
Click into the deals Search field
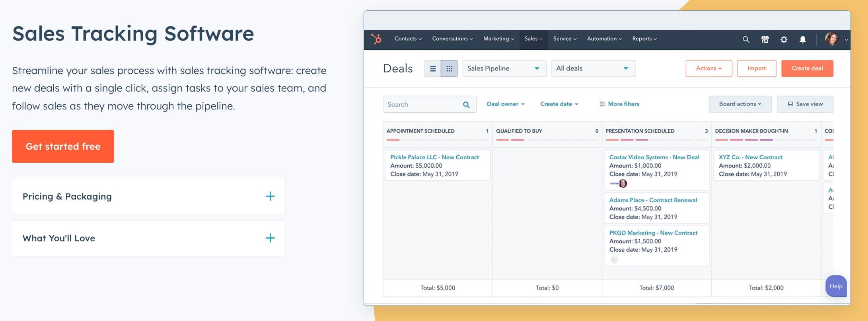pos(422,104)
